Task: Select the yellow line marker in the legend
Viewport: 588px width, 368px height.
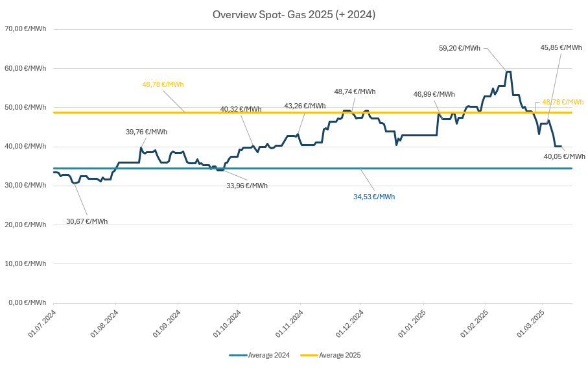Action: click(x=309, y=355)
